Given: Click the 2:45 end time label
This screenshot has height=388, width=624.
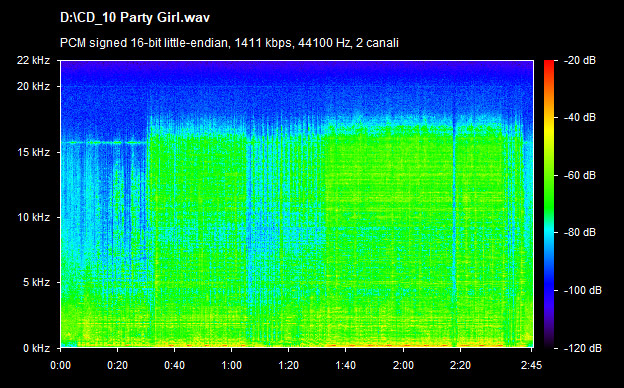Looking at the screenshot, I should coord(531,365).
